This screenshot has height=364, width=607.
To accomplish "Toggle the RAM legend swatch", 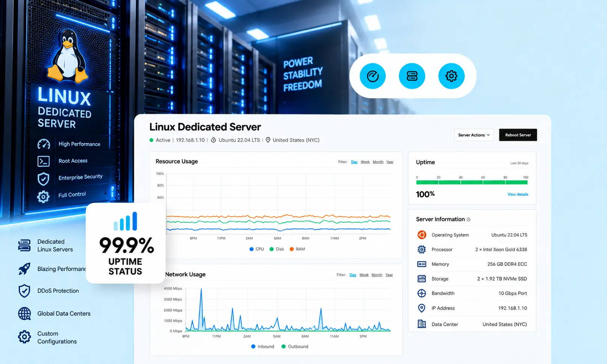I will tap(292, 249).
